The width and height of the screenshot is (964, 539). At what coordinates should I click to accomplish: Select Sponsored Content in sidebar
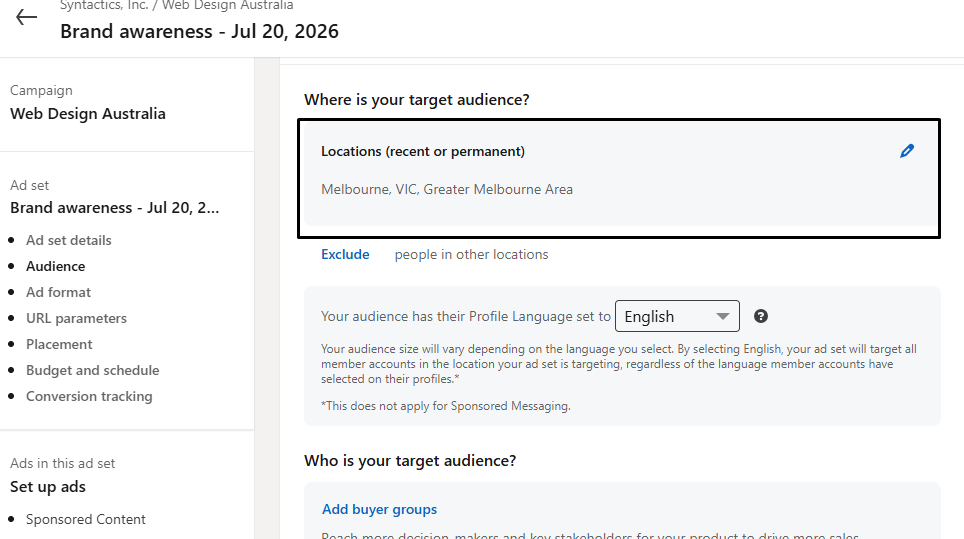(85, 519)
